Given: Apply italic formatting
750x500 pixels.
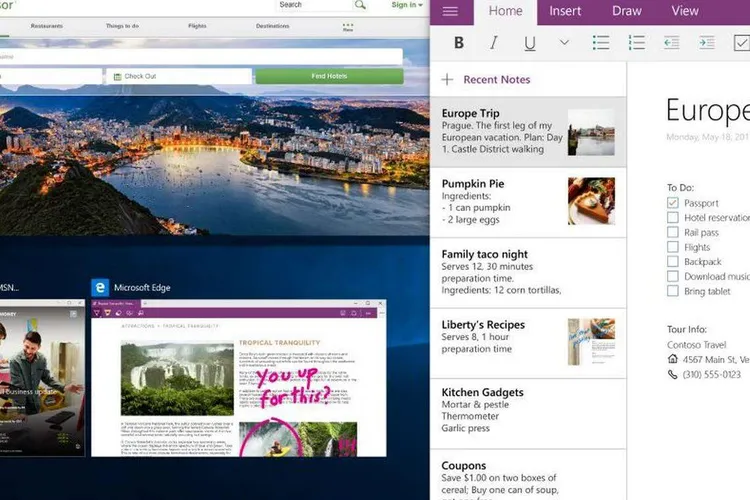Looking at the screenshot, I should point(494,43).
